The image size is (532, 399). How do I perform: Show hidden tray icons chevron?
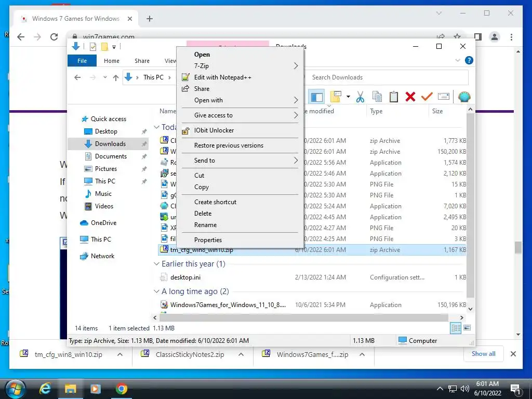coord(440,389)
